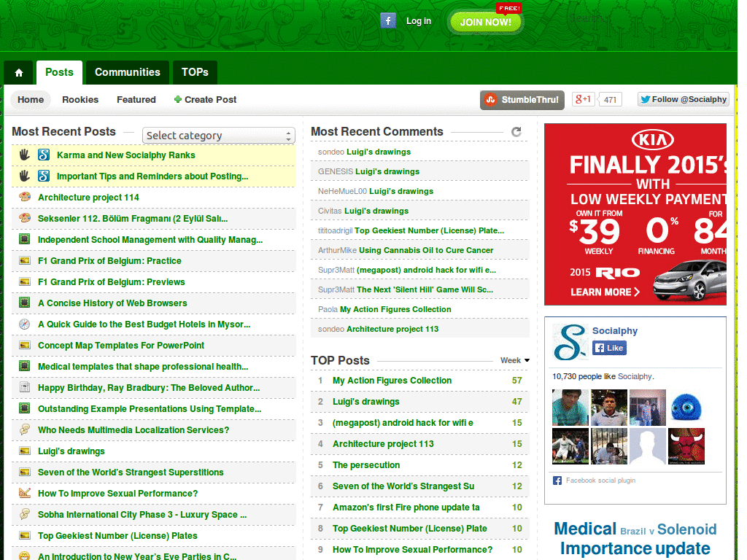Image resolution: width=747 pixels, height=560 pixels.
Task: Click chip icon beside Independent School Management
Action: (24, 239)
